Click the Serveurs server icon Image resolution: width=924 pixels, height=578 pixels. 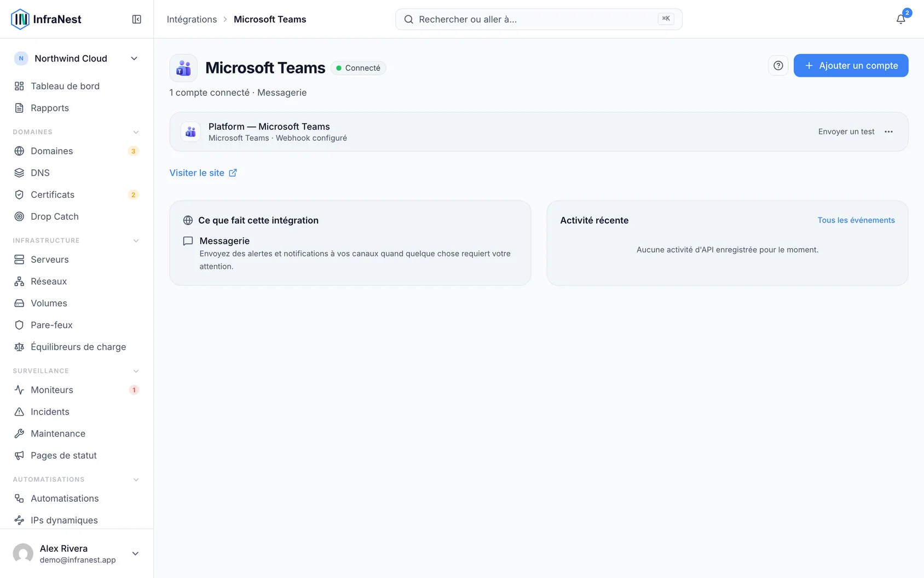click(19, 259)
